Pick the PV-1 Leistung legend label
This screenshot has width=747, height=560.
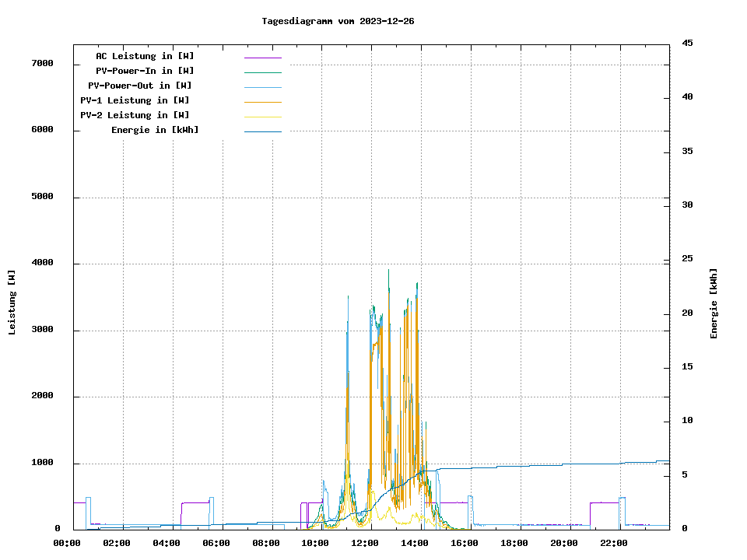[x=135, y=100]
